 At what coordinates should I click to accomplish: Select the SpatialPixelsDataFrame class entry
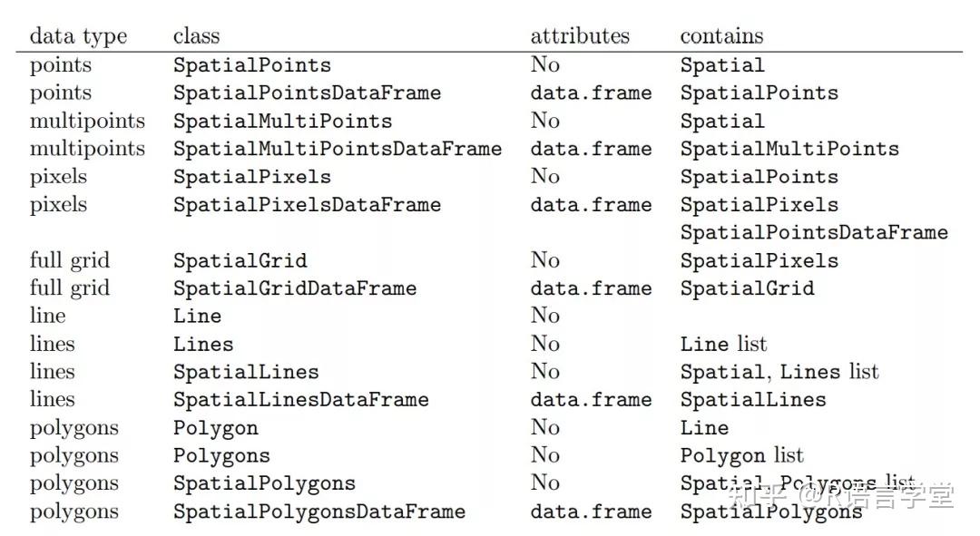click(x=307, y=205)
